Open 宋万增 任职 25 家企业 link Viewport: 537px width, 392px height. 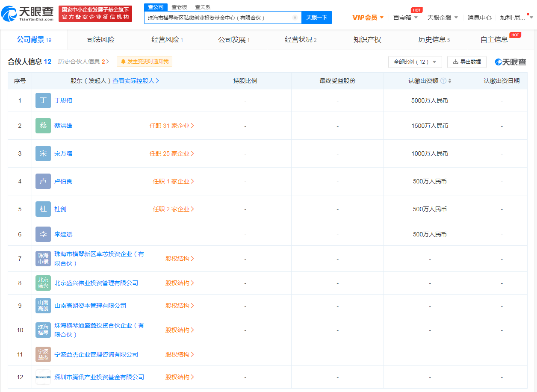pos(172,153)
